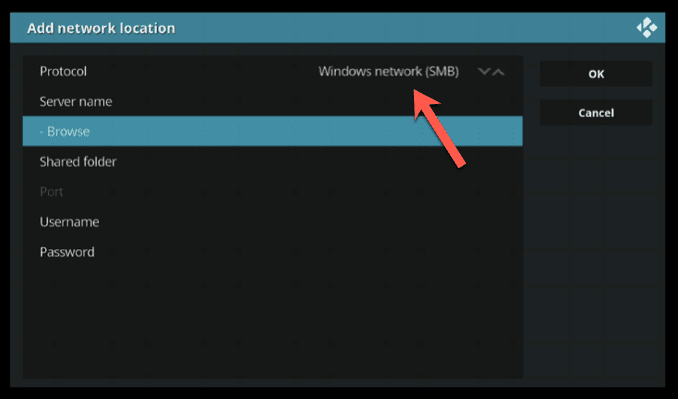Click the Protocol row label
Viewport: 678px width, 399px height.
[x=63, y=71]
